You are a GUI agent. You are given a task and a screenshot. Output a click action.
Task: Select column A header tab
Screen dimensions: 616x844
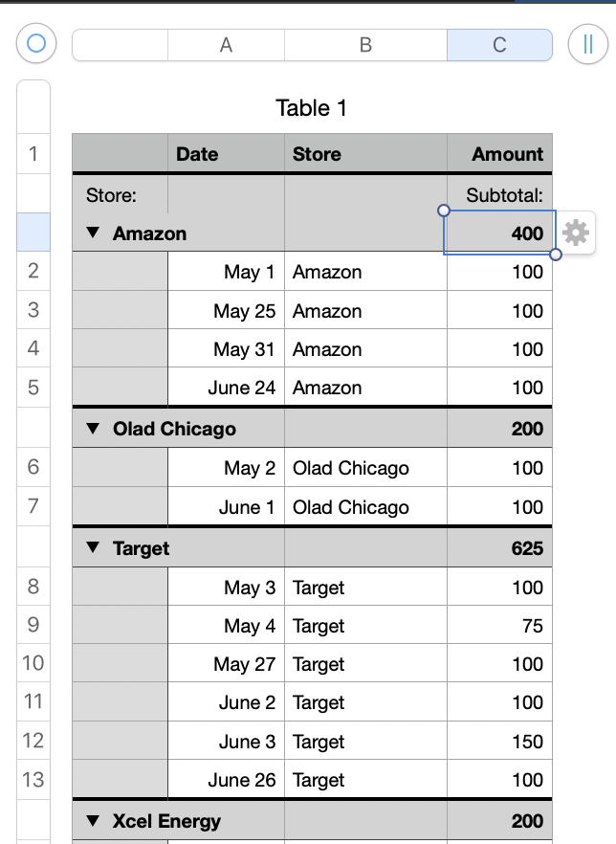(226, 45)
